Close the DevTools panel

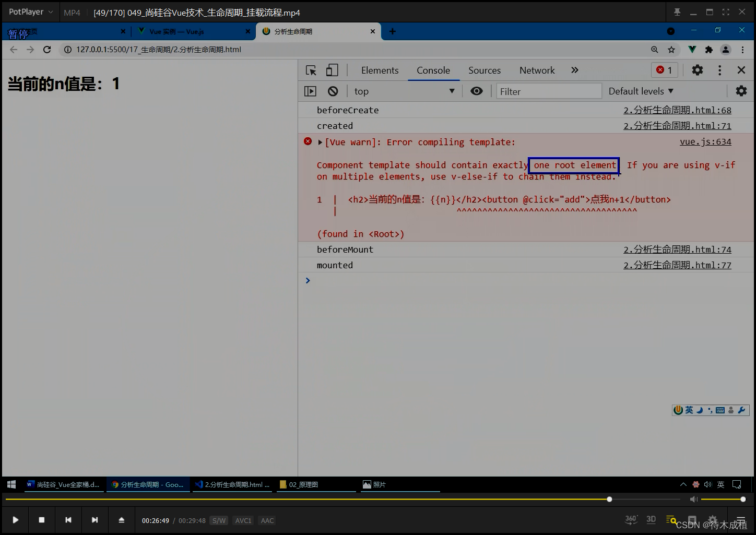(741, 70)
